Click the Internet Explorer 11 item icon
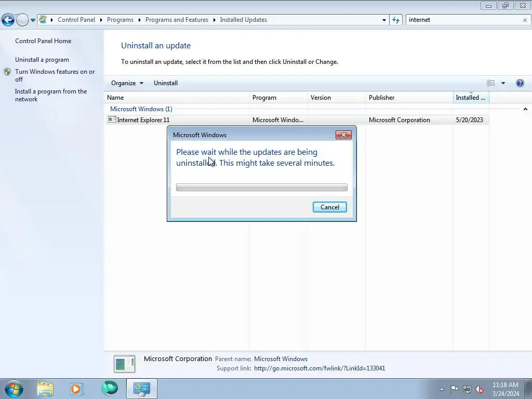 112,119
